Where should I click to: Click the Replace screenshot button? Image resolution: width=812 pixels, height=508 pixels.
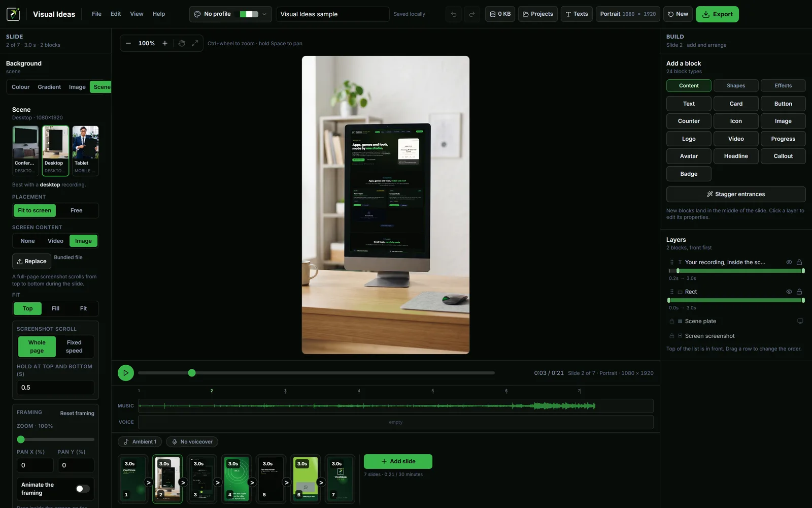[31, 261]
